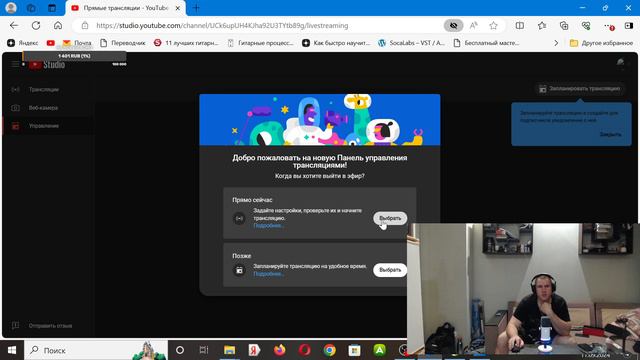Screen dimensions: 640x360
Task: Launch Yandex Browser from the taskbar
Action: tap(254, 350)
